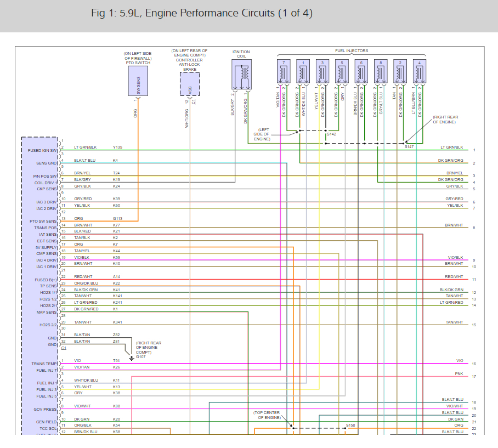Screen dimensions: 498x448
Task: Click the ignition coil symbol
Action: click(x=241, y=74)
